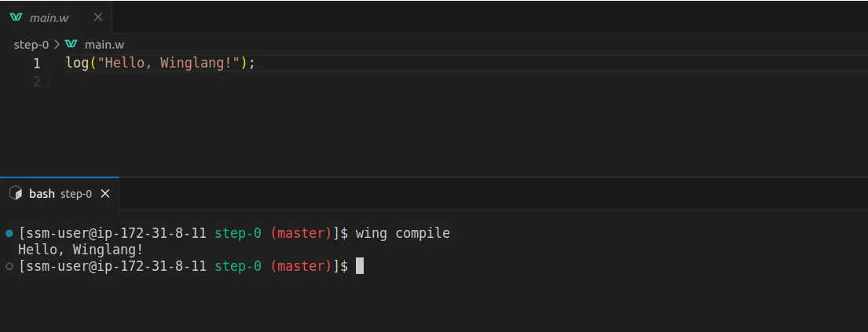Open the main.w breadcrumb dropdown

pyautogui.click(x=104, y=45)
